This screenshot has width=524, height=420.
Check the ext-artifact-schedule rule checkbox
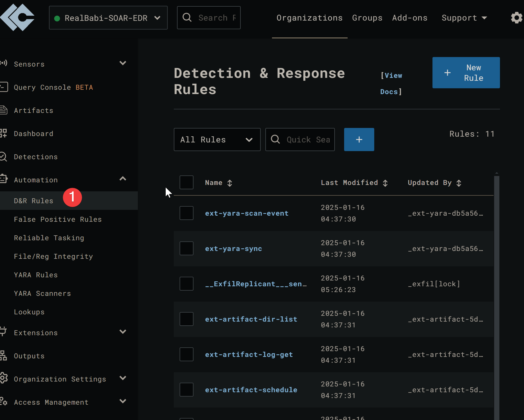pos(187,390)
